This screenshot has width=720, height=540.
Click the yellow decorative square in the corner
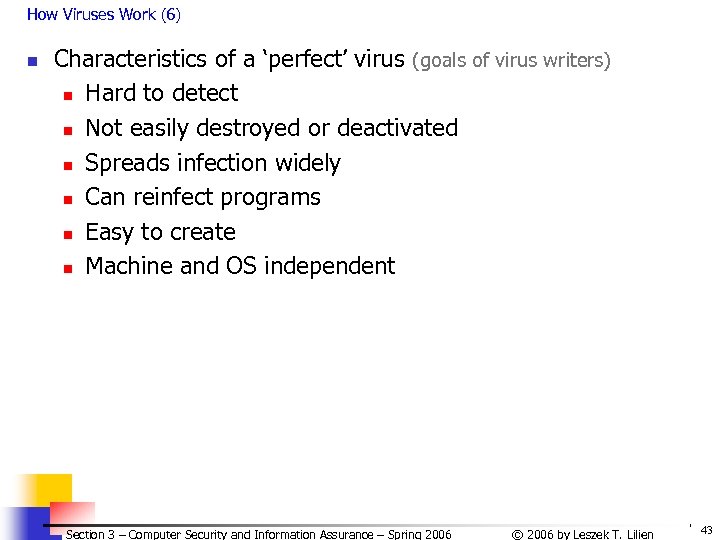tap(40, 491)
